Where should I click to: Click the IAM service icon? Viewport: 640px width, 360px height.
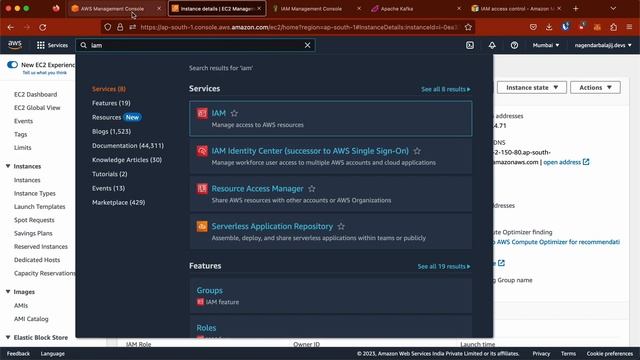pos(202,113)
